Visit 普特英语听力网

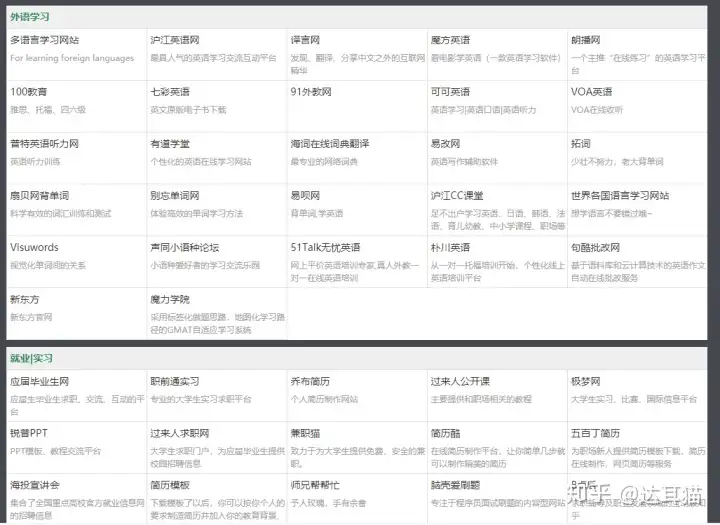tap(45, 144)
